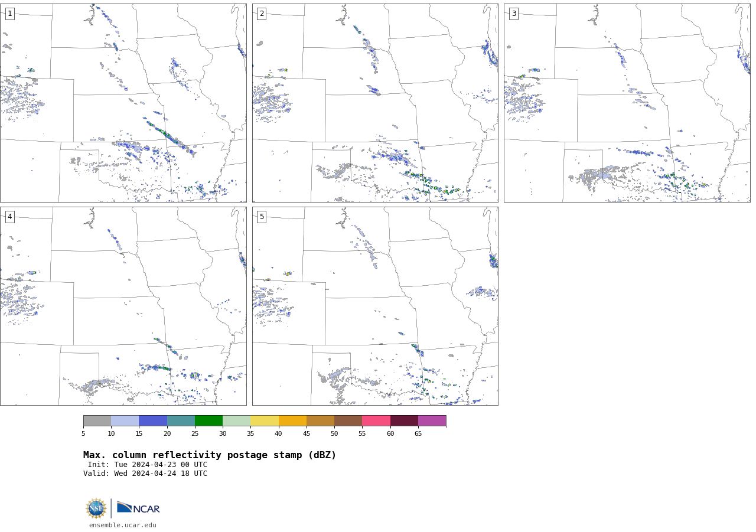756x532 pixels.
Task: Open ensemble member 1 reflectivity map
Action: [x=123, y=103]
